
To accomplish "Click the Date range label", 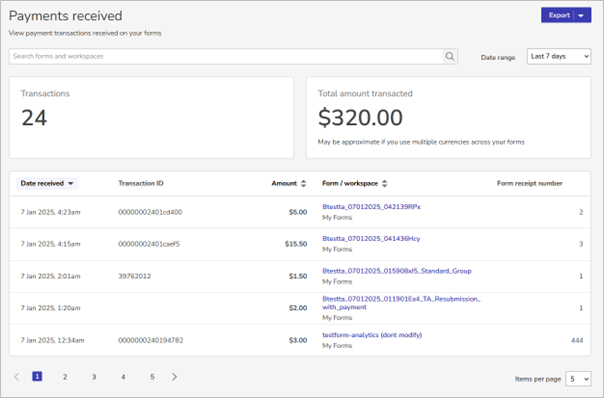I will point(498,57).
